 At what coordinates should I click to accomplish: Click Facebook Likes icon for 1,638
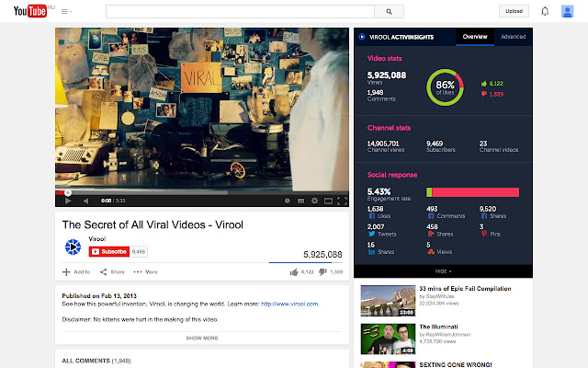371,216
